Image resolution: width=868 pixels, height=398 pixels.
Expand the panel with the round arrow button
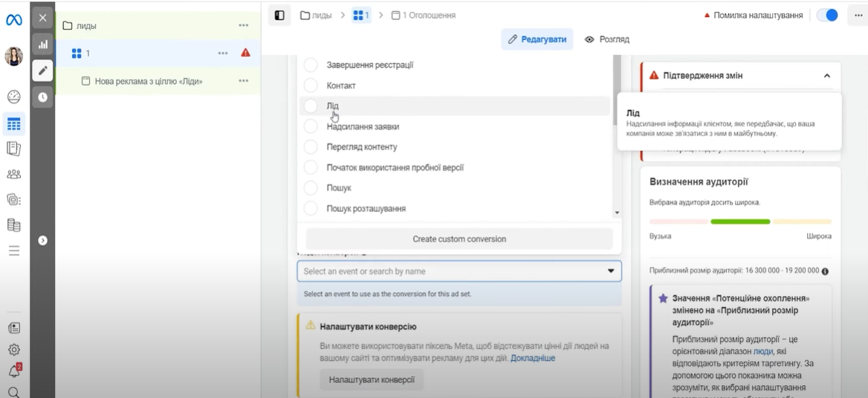click(x=42, y=240)
